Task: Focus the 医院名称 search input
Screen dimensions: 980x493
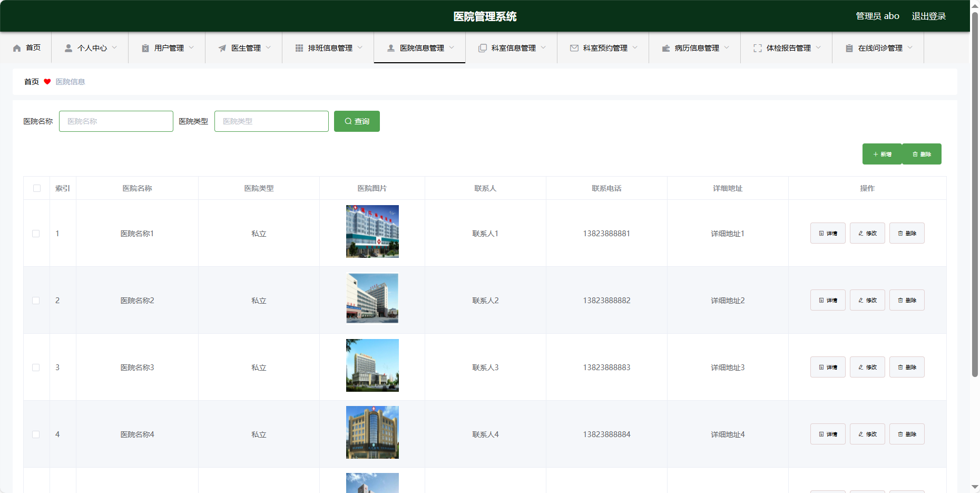Action: tap(116, 121)
